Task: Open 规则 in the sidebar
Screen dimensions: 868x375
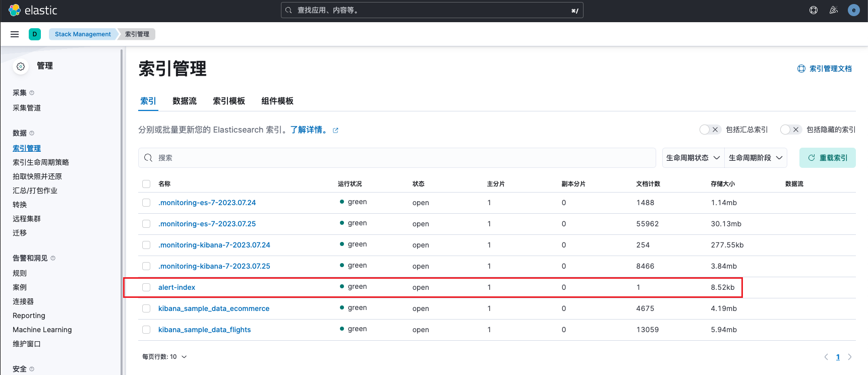Action: (x=20, y=273)
